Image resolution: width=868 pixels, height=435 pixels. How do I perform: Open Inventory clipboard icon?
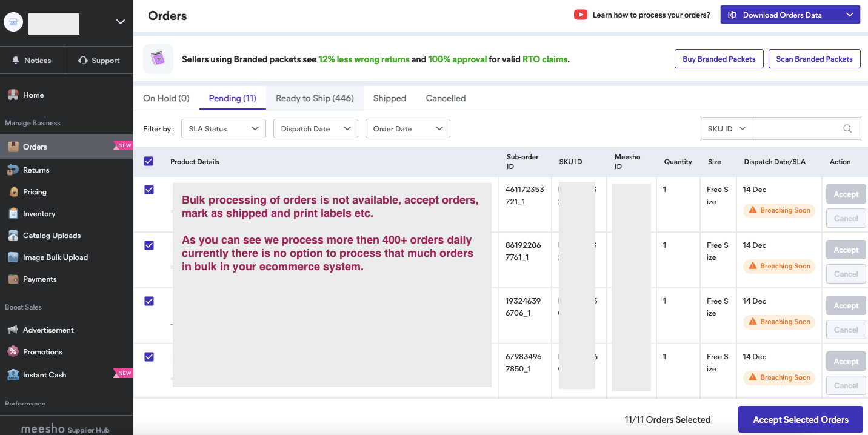point(13,214)
